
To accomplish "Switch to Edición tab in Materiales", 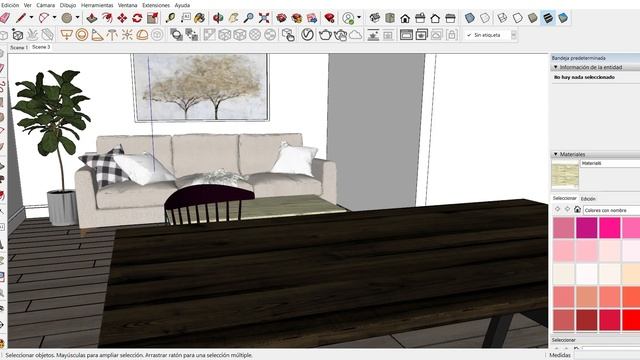I will [588, 199].
